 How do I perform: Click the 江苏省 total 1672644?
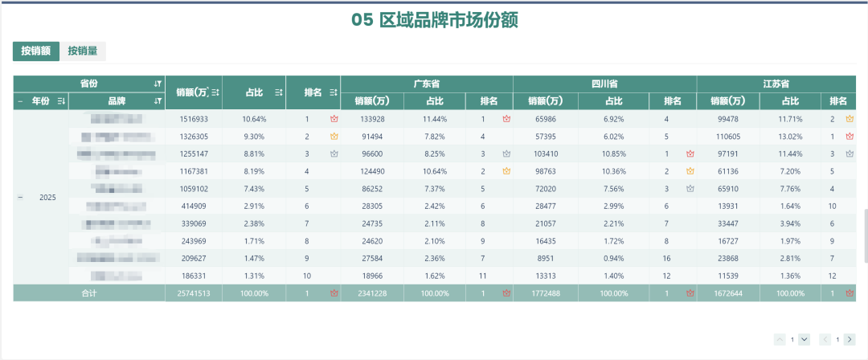tap(728, 293)
